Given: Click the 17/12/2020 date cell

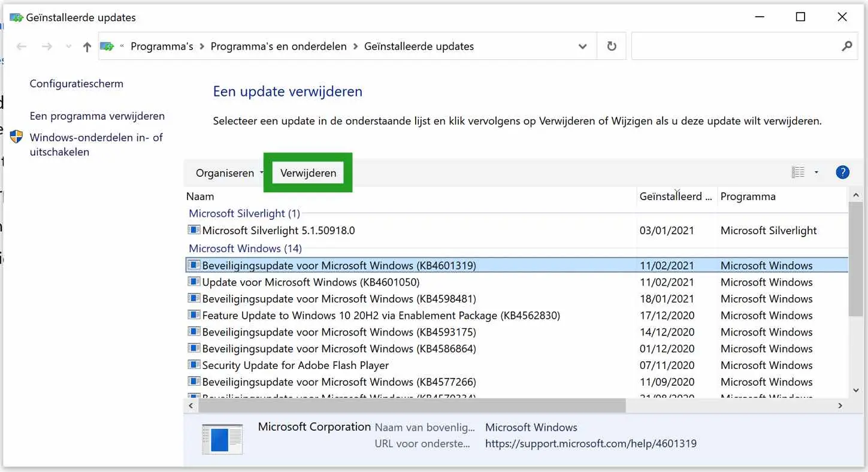Looking at the screenshot, I should tap(667, 316).
